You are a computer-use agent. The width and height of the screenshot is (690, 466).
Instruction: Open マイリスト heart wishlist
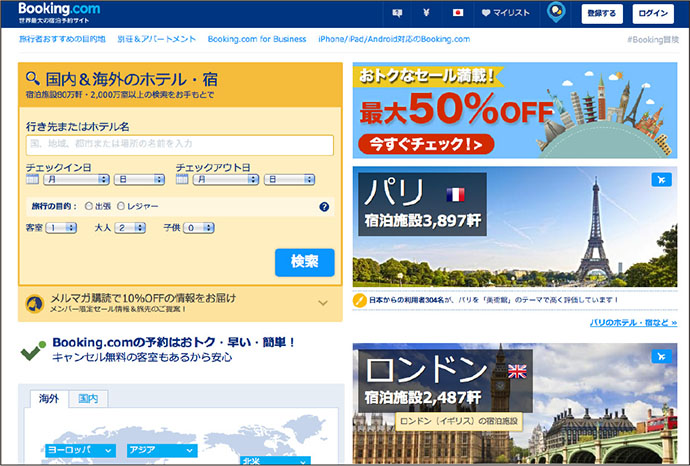coord(506,13)
